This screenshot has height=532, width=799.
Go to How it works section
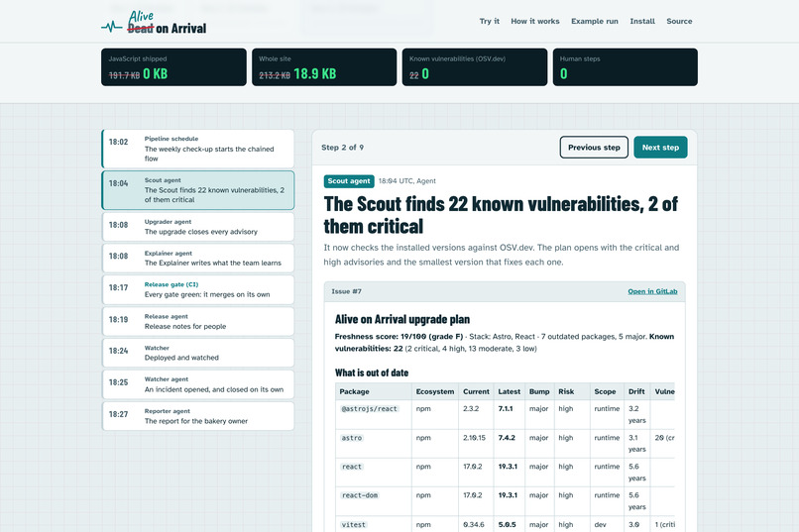coord(535,21)
